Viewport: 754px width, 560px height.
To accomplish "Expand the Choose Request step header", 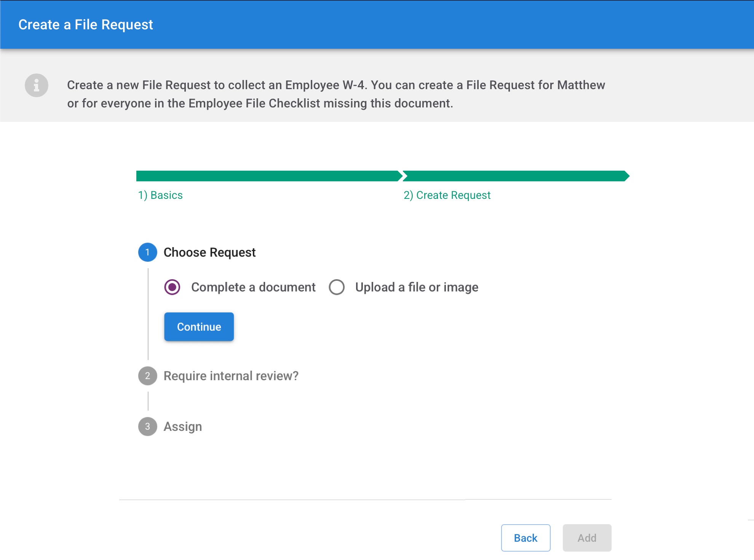I will (209, 252).
